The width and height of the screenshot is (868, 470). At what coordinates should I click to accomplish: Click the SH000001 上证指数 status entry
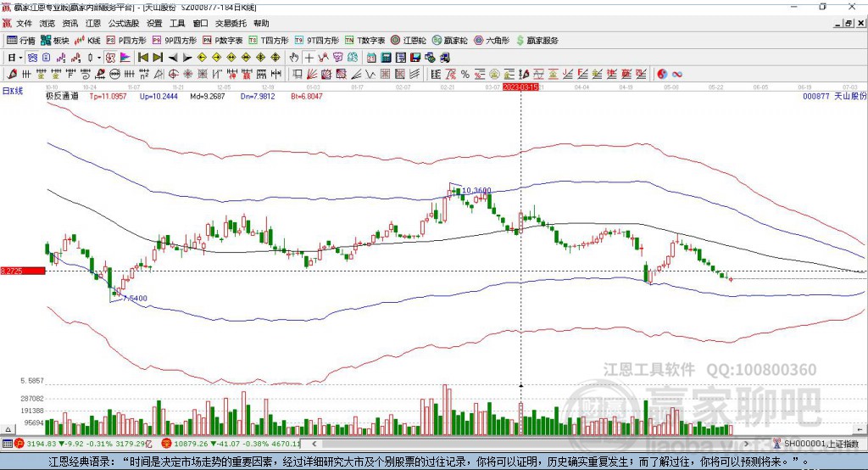[820, 444]
